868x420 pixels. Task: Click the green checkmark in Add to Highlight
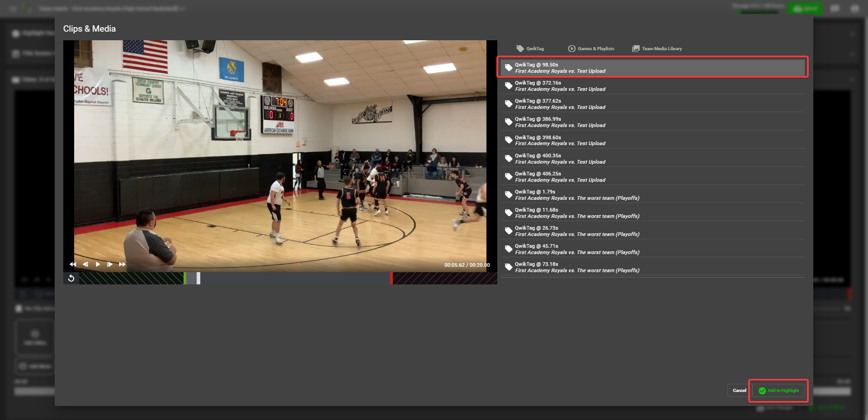pyautogui.click(x=762, y=391)
